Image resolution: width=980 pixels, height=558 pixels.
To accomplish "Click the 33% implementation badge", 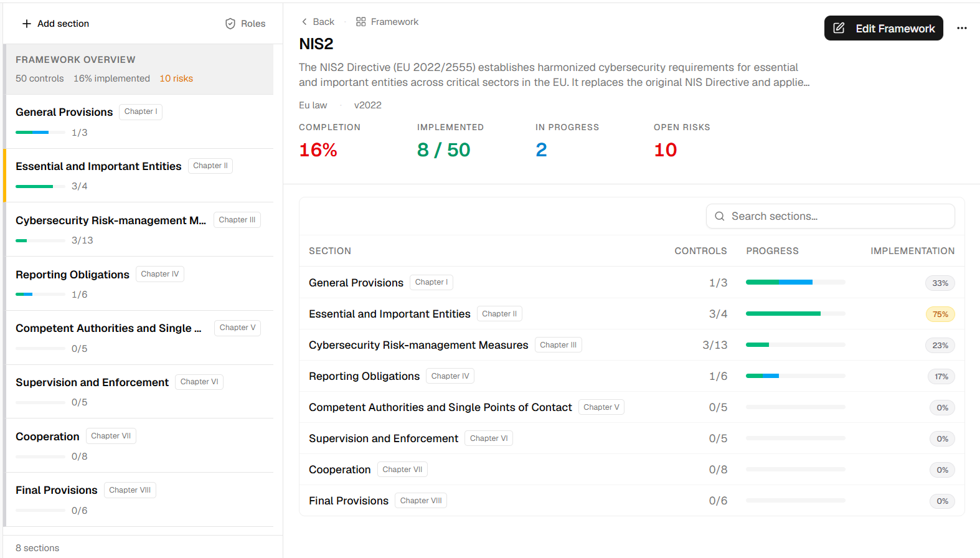I will tap(940, 283).
